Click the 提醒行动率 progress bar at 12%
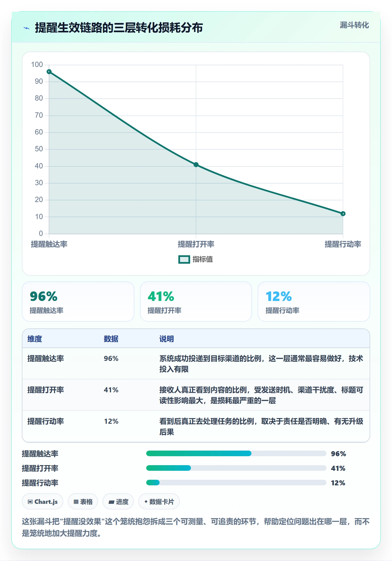 236,483
